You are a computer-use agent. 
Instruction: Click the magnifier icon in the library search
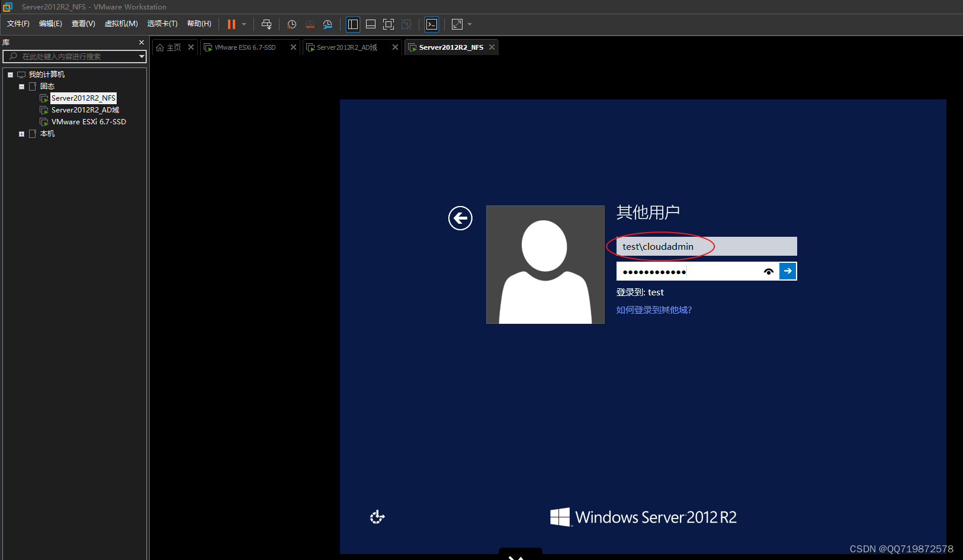pyautogui.click(x=13, y=56)
